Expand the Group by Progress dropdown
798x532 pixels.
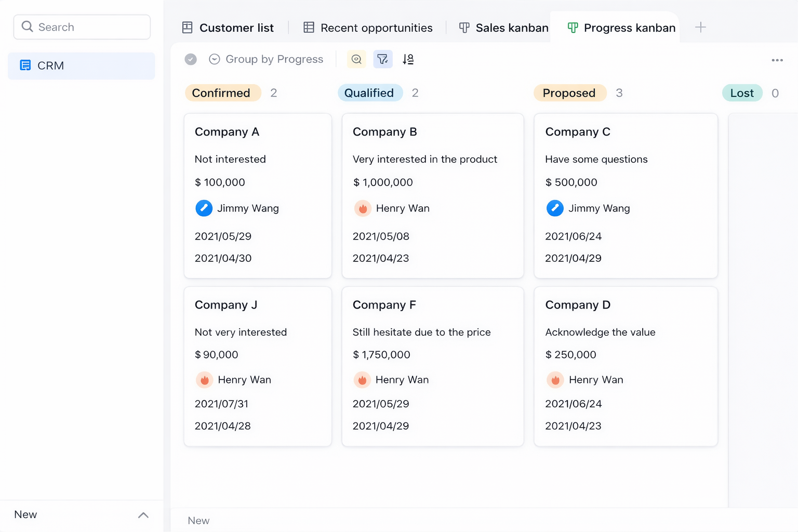[x=266, y=59]
